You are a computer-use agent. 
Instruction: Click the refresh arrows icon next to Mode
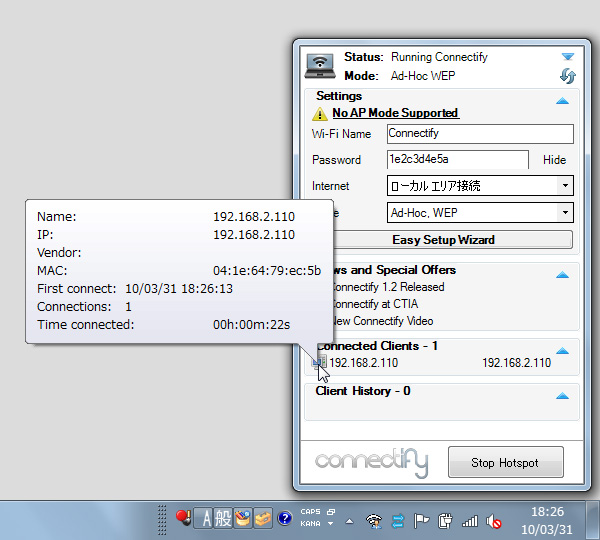[x=567, y=76]
